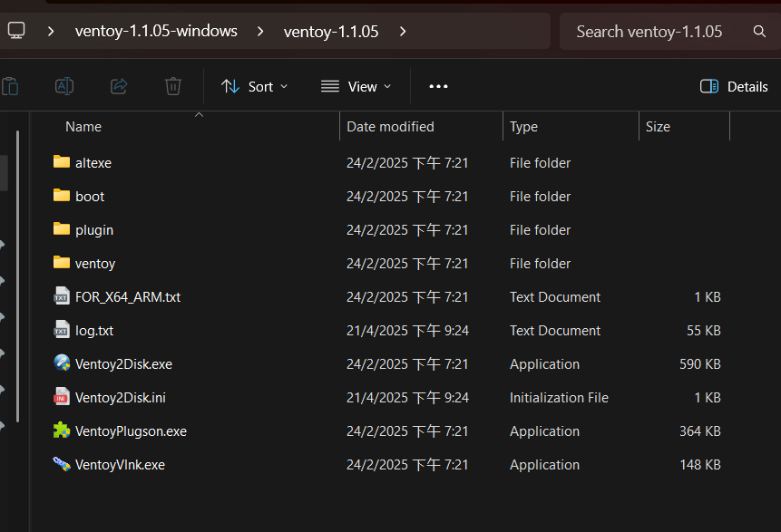This screenshot has height=532, width=781.
Task: Click the 364 KB size value
Action: tap(699, 431)
